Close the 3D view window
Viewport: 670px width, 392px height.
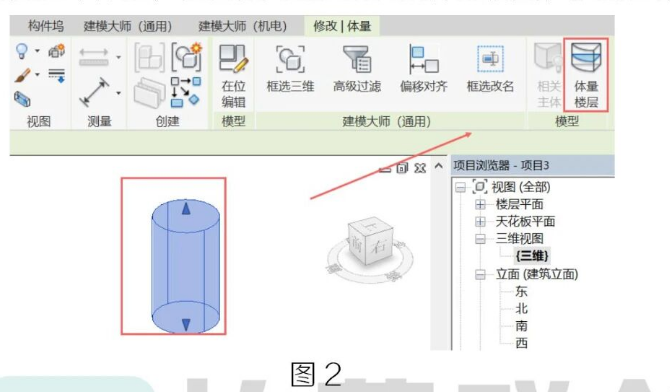[420, 168]
